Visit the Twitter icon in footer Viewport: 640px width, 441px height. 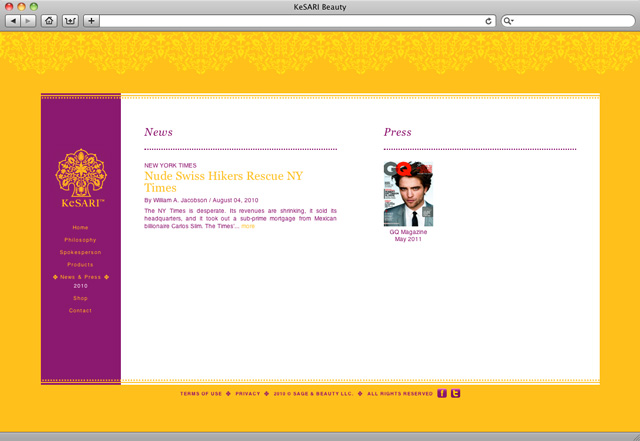click(456, 393)
